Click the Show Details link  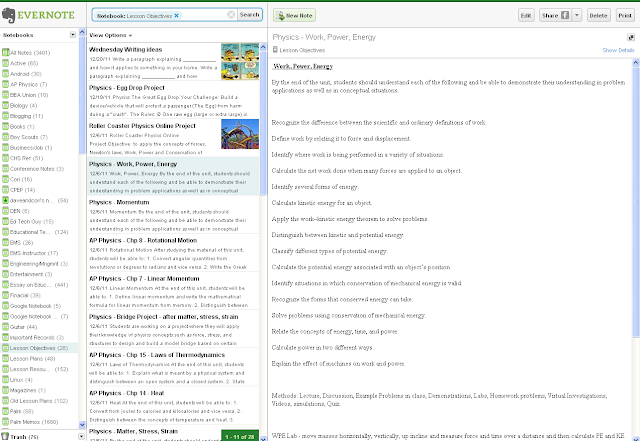pos(618,50)
